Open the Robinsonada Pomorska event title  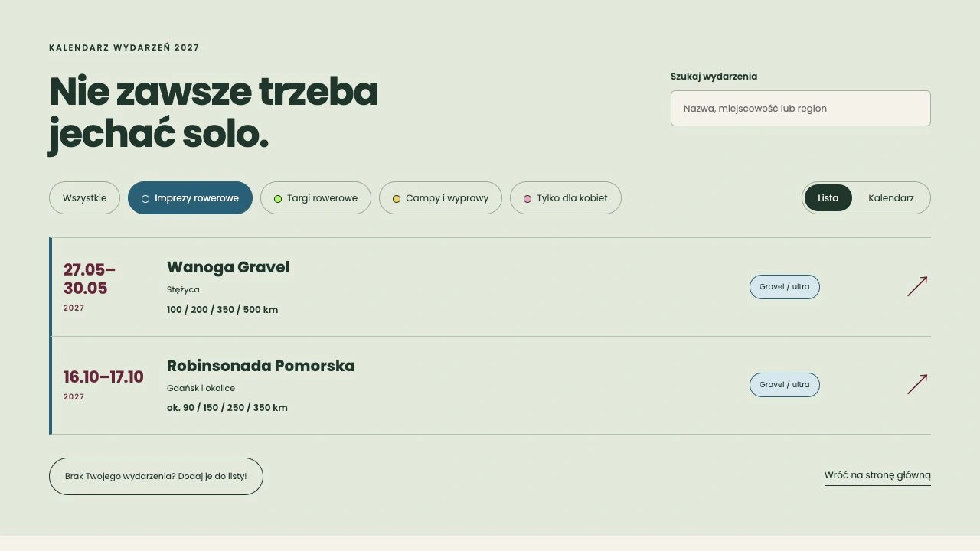point(261,366)
